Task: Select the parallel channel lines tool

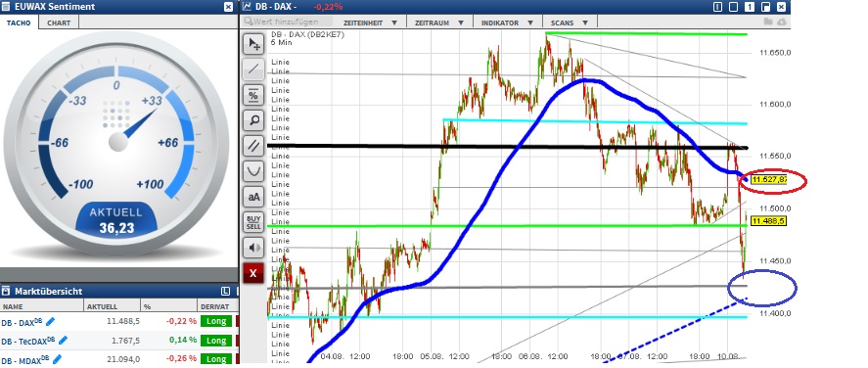Action: 254,146
